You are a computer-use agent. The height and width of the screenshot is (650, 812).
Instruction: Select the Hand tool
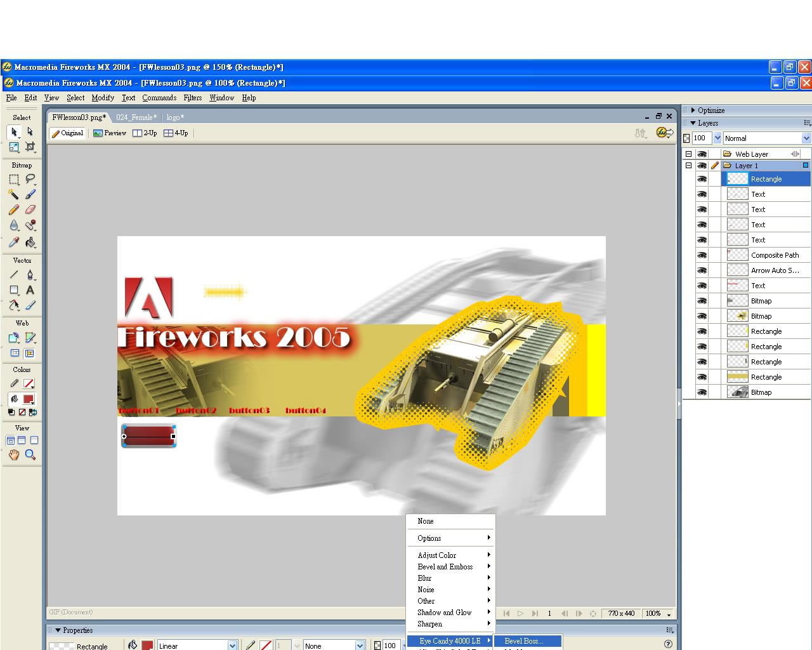pyautogui.click(x=13, y=454)
